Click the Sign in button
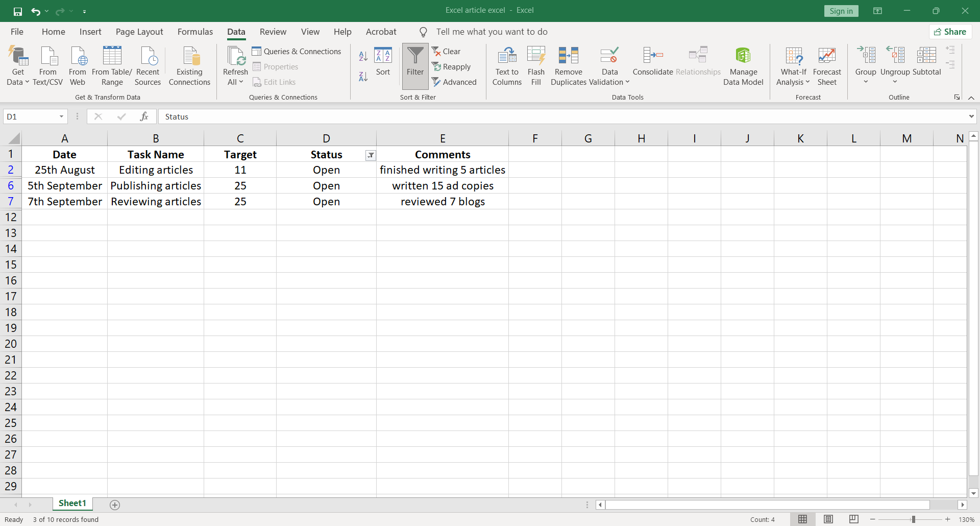This screenshot has height=526, width=980. click(841, 10)
